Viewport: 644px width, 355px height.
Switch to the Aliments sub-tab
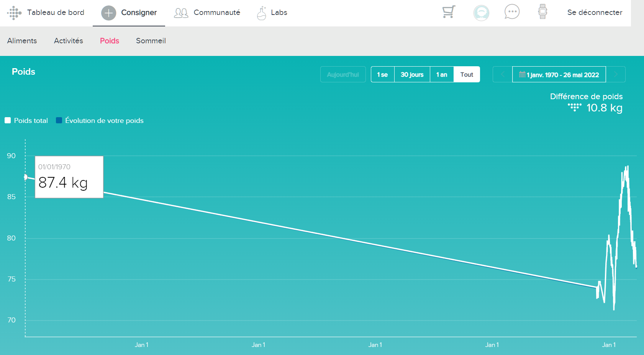pos(22,41)
